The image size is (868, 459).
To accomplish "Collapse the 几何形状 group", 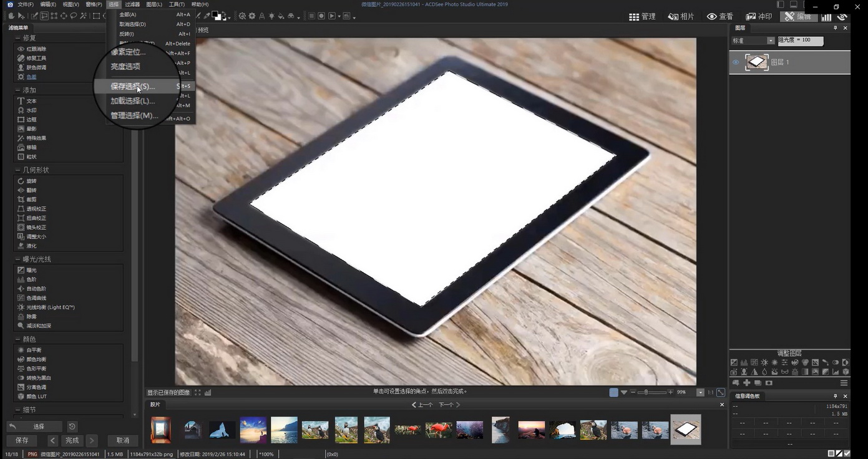I will coord(17,170).
